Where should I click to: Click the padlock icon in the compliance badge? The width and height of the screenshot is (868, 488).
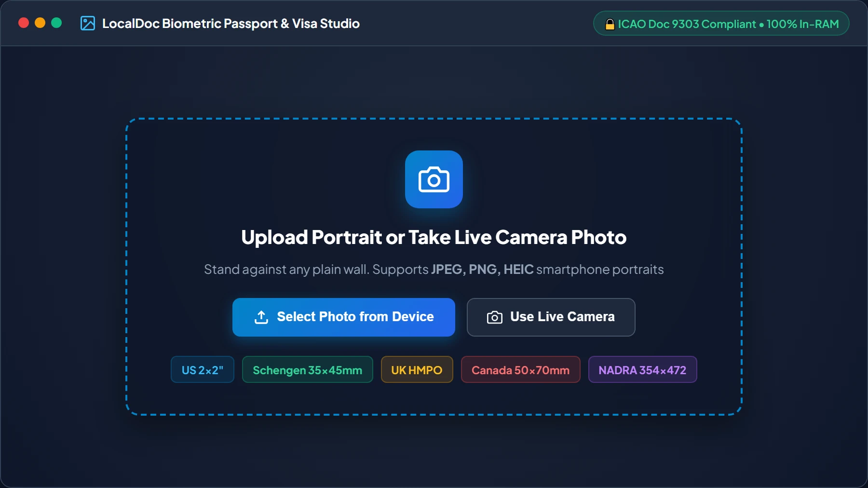[610, 24]
